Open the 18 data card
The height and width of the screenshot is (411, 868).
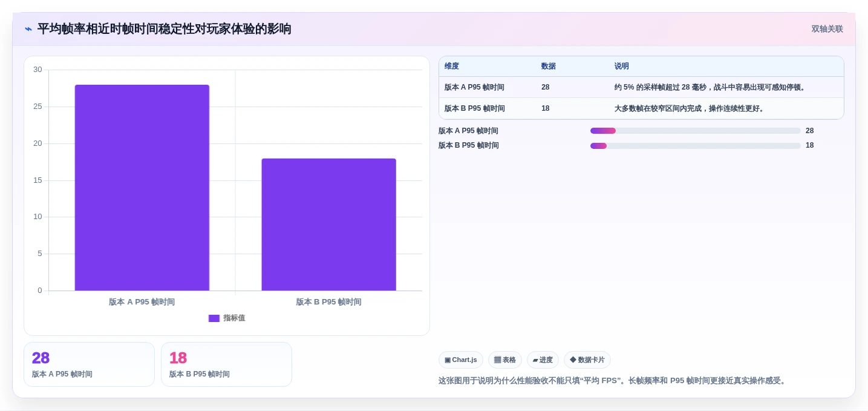click(226, 364)
